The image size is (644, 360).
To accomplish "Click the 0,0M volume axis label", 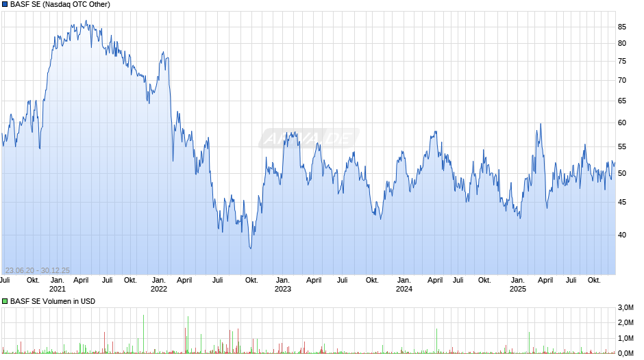I will [x=626, y=353].
